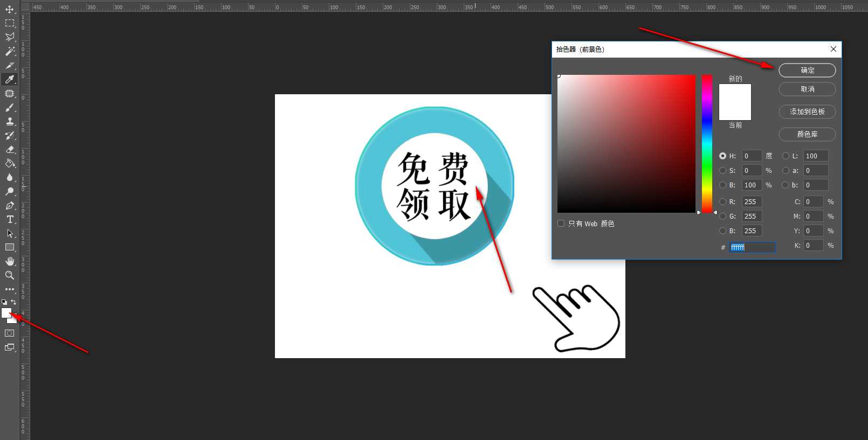Click the S percent input field
This screenshot has height=440, width=868.
(752, 170)
